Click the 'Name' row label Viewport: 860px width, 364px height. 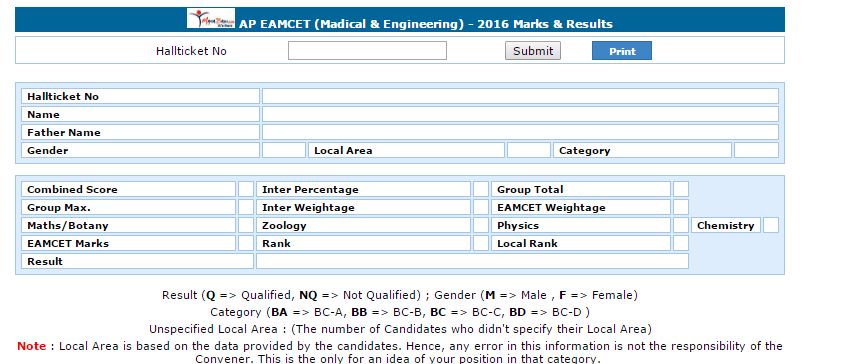tap(140, 115)
